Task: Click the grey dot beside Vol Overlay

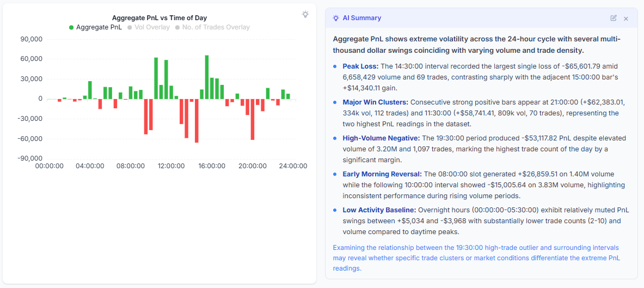Action: [x=130, y=27]
